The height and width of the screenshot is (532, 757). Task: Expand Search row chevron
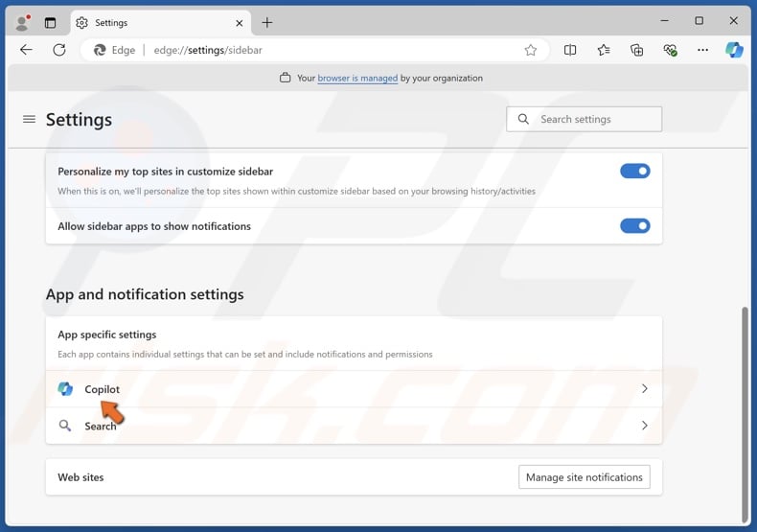pos(645,426)
